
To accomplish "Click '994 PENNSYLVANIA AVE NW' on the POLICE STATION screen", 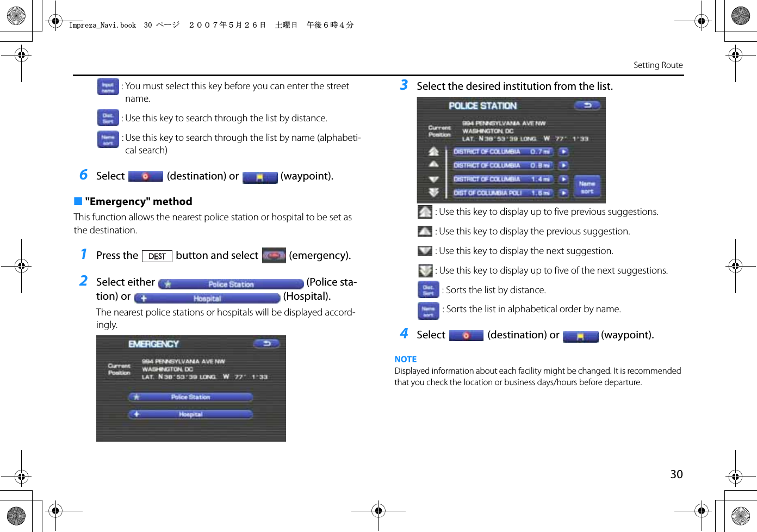I will 504,123.
